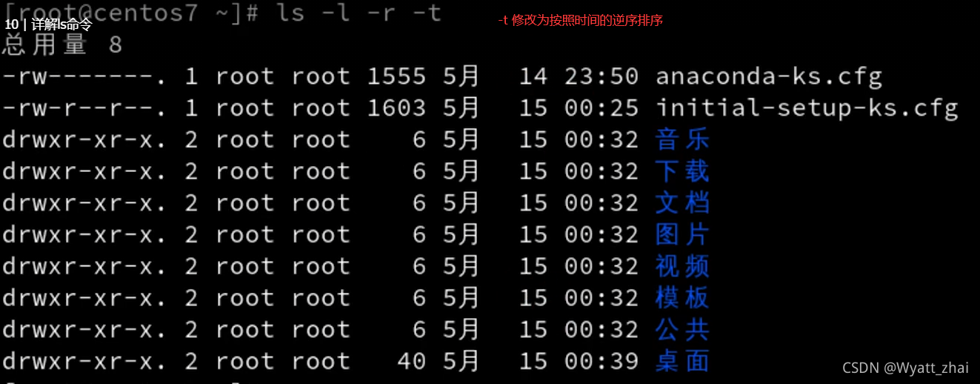Click the title 10 | 详解ls命令
980x384 pixels.
tap(48, 24)
